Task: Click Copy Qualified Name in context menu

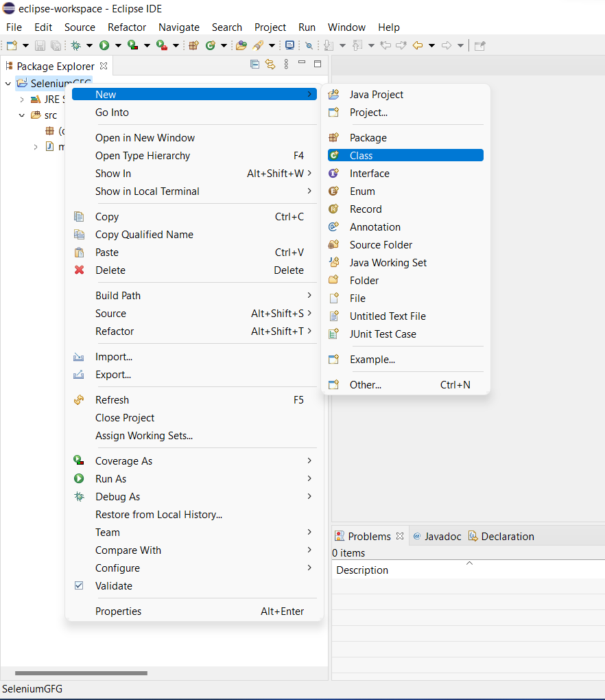Action: pos(194,235)
